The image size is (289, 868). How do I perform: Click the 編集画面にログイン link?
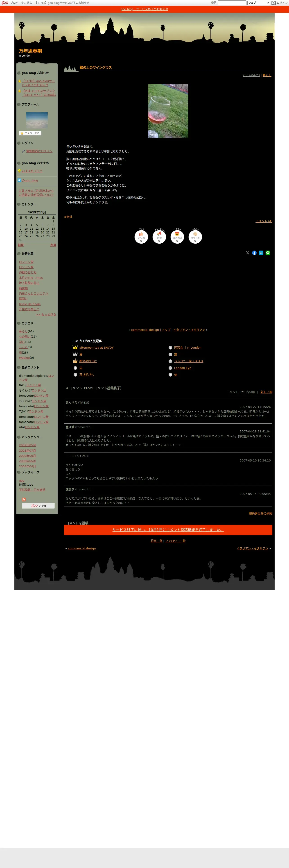coord(39,151)
